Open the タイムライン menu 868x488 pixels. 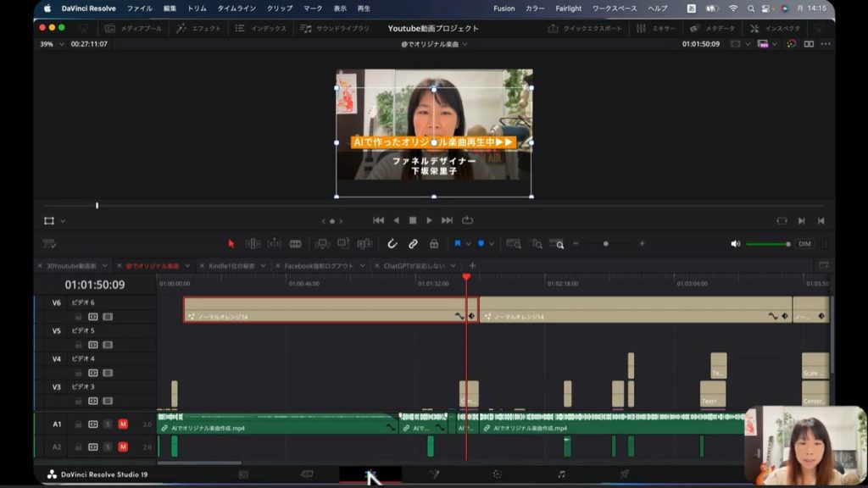click(236, 8)
